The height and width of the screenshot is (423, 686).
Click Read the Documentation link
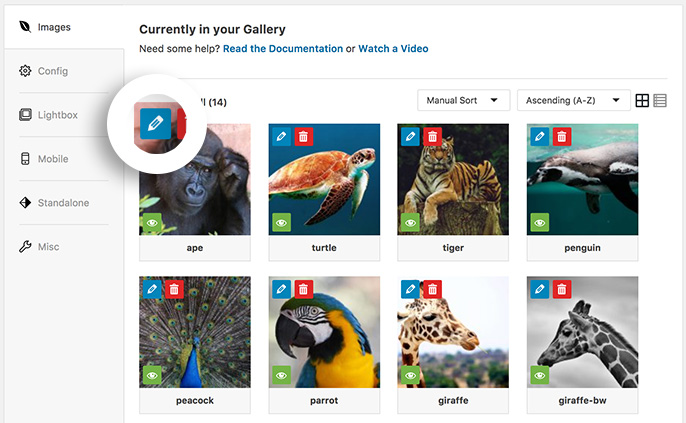point(282,48)
